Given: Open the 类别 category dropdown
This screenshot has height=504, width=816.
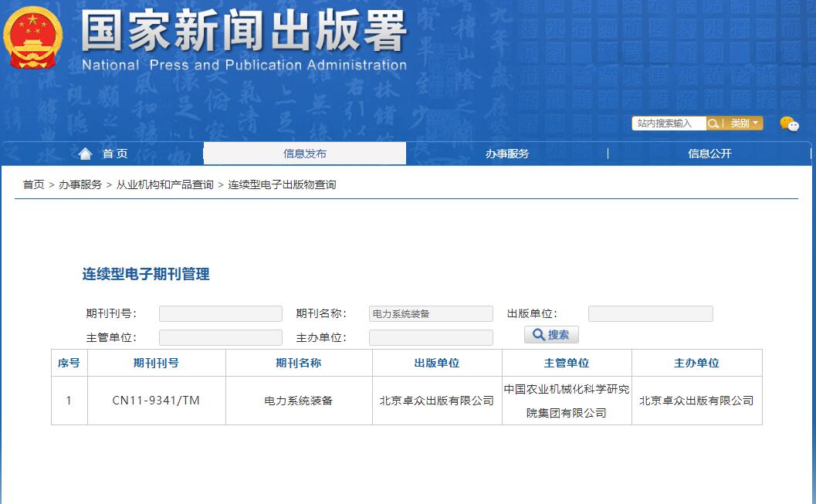Looking at the screenshot, I should coord(745,123).
